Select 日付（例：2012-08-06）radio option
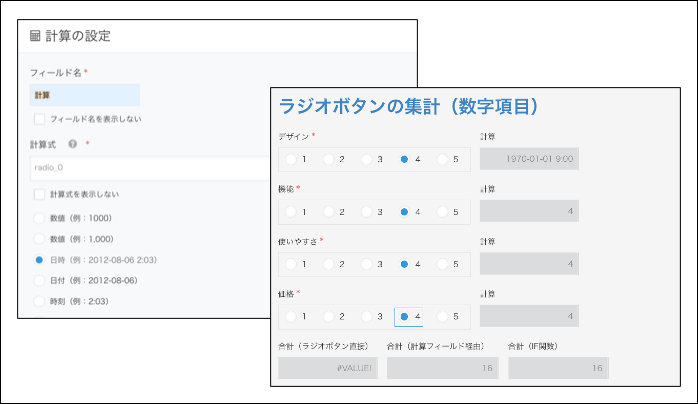Viewport: 698px width, 404px height. tap(39, 280)
